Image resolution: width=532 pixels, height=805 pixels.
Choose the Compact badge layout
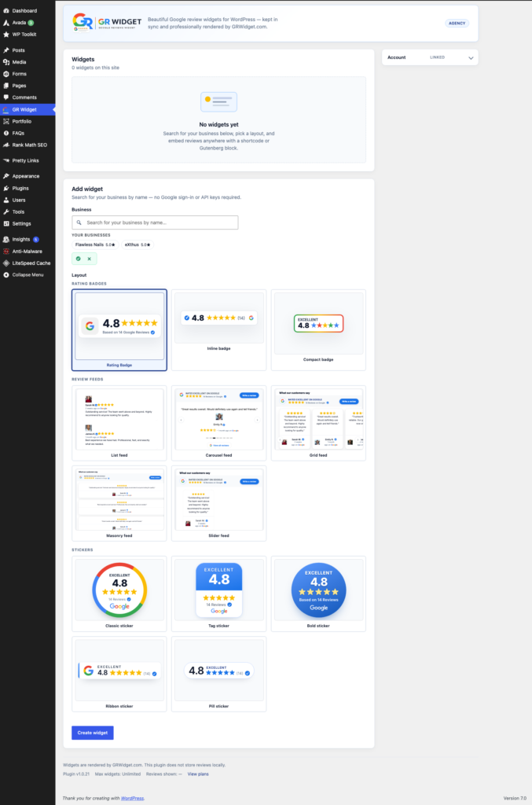[x=318, y=330]
